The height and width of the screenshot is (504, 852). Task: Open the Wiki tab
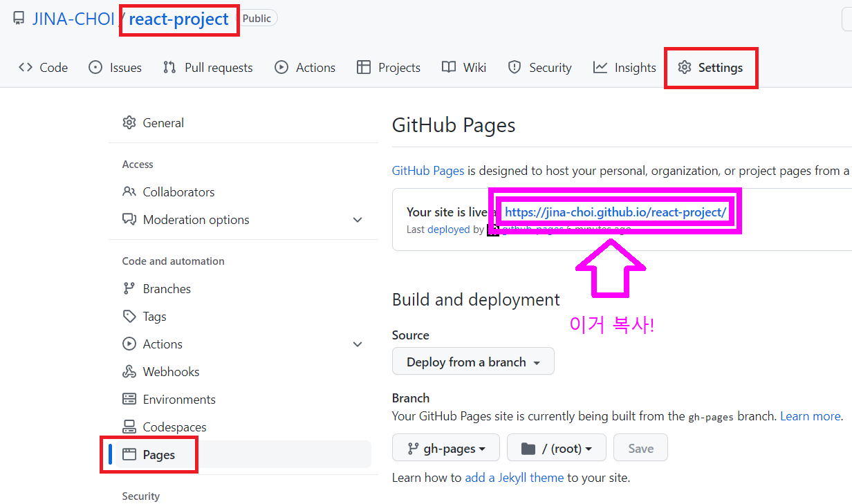(x=464, y=67)
